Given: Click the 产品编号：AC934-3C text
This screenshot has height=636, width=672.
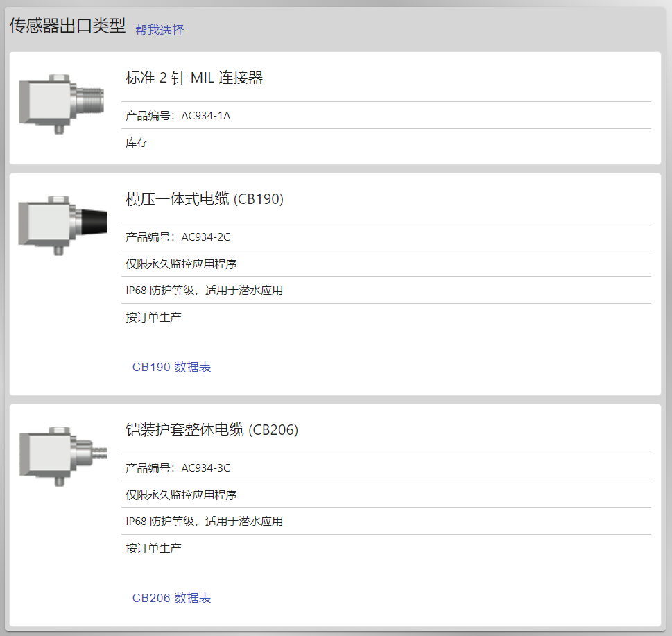Looking at the screenshot, I should [x=178, y=468].
